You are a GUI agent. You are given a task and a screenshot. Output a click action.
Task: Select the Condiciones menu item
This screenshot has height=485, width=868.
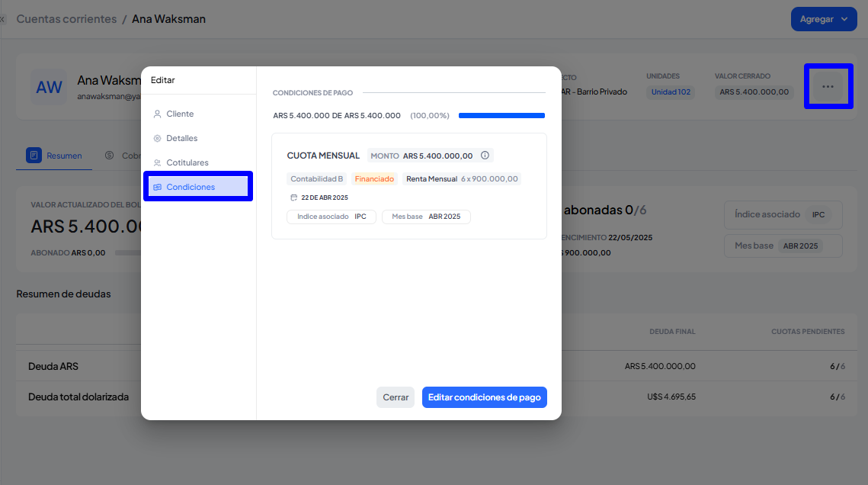[x=191, y=188]
